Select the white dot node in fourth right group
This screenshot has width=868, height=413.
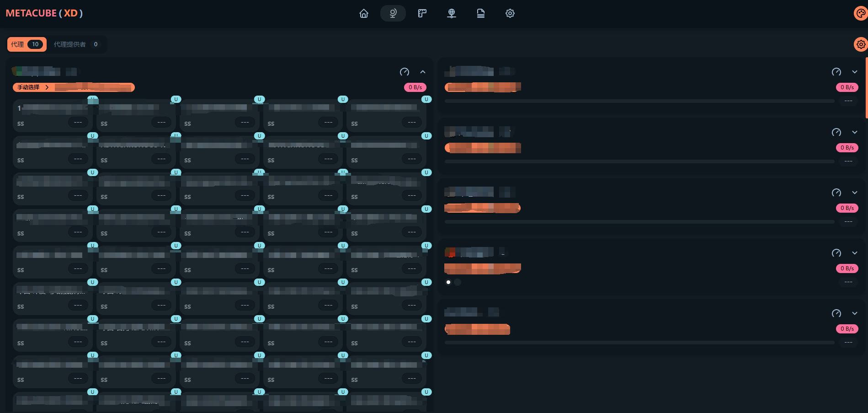tap(448, 282)
